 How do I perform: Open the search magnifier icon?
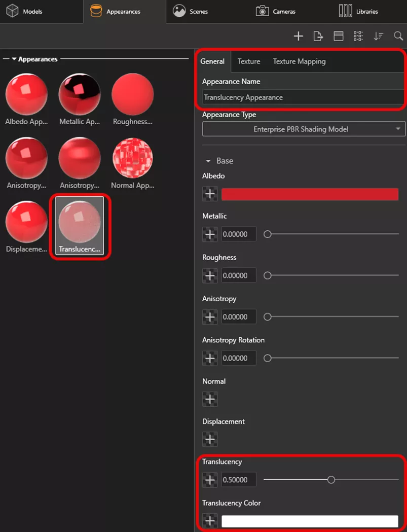click(x=398, y=36)
